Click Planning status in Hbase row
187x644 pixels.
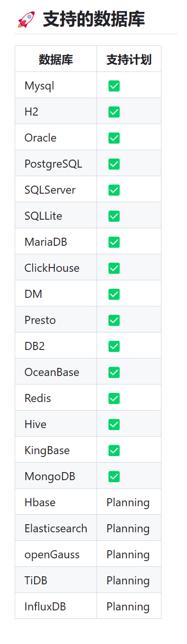coord(128,503)
